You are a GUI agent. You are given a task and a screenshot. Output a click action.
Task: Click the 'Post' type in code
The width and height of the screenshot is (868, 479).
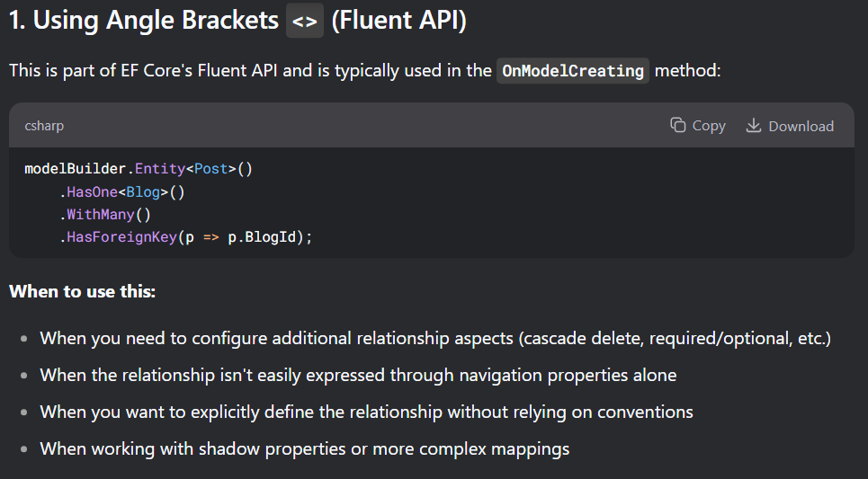[210, 168]
